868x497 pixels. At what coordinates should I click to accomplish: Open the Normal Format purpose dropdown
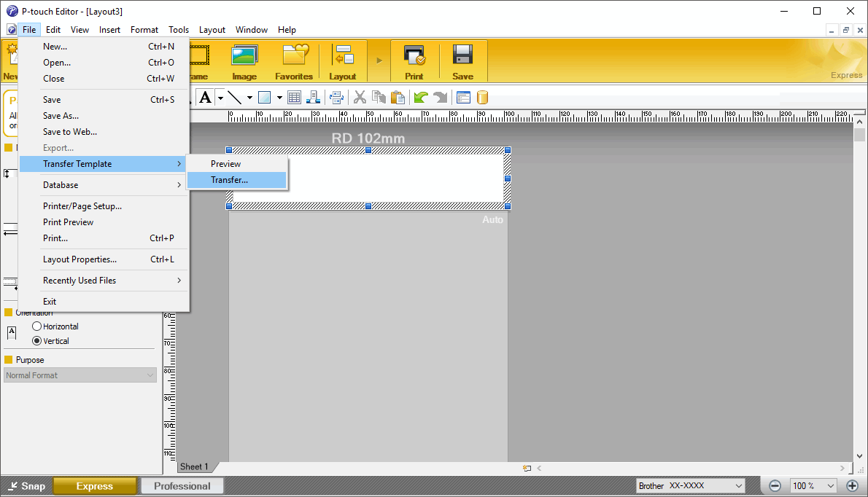coord(80,375)
